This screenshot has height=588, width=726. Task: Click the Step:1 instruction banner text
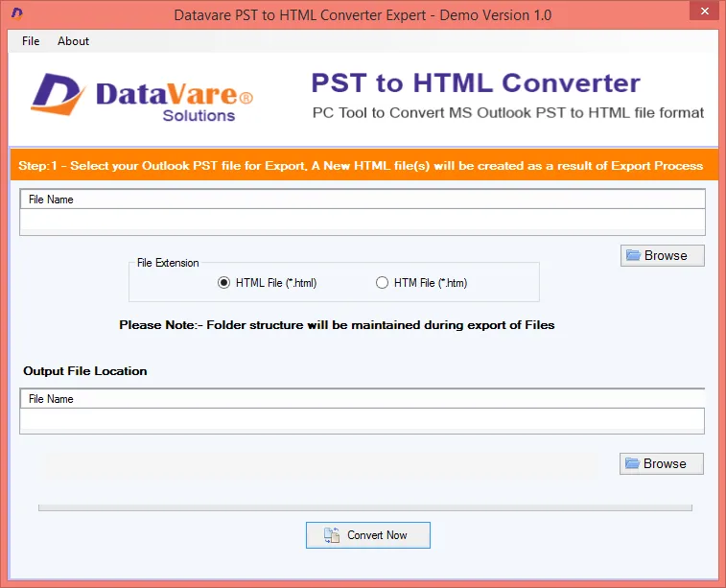coord(361,166)
